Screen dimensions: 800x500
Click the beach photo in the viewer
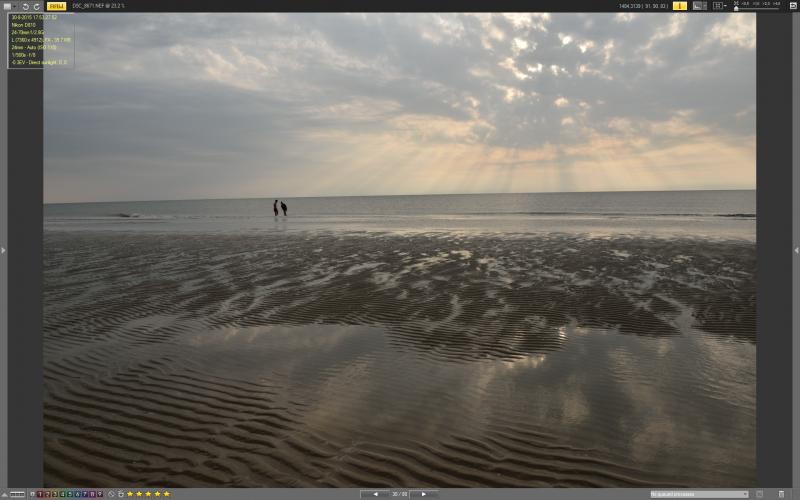coord(399,250)
